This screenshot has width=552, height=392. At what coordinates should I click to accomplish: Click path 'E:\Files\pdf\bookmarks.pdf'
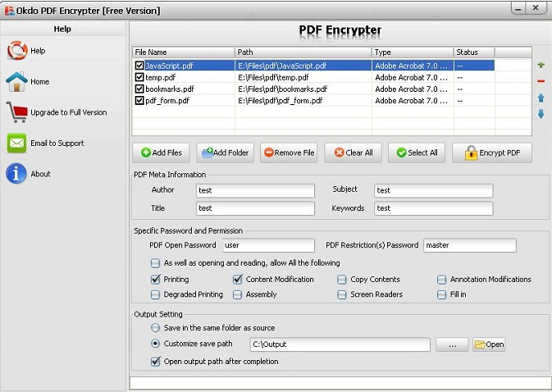[283, 89]
